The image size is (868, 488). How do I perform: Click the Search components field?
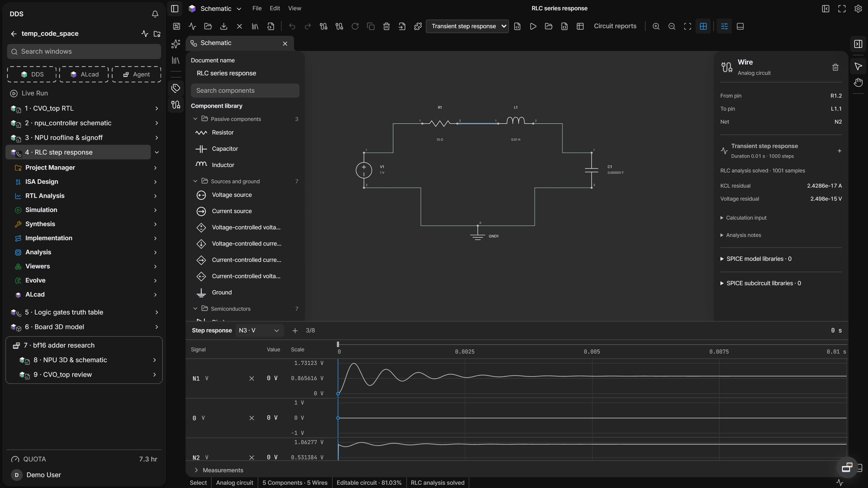(245, 91)
